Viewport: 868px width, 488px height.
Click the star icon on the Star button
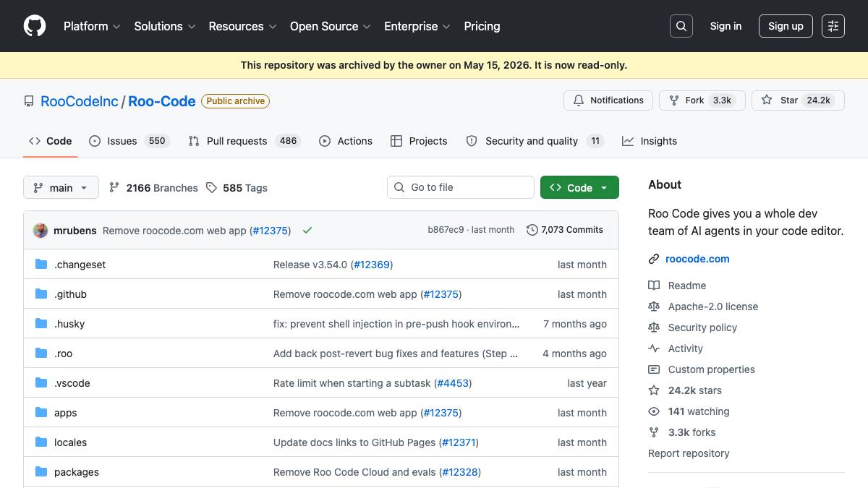click(x=767, y=100)
